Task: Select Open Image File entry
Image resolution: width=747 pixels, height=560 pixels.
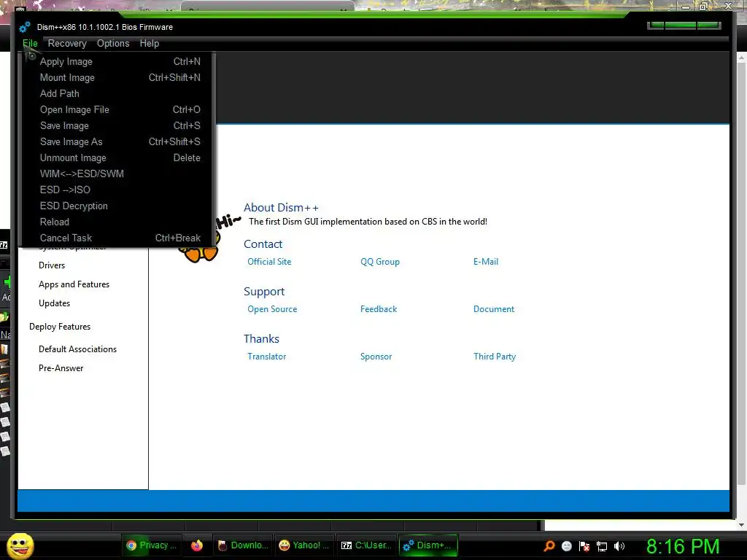Action: (x=117, y=109)
